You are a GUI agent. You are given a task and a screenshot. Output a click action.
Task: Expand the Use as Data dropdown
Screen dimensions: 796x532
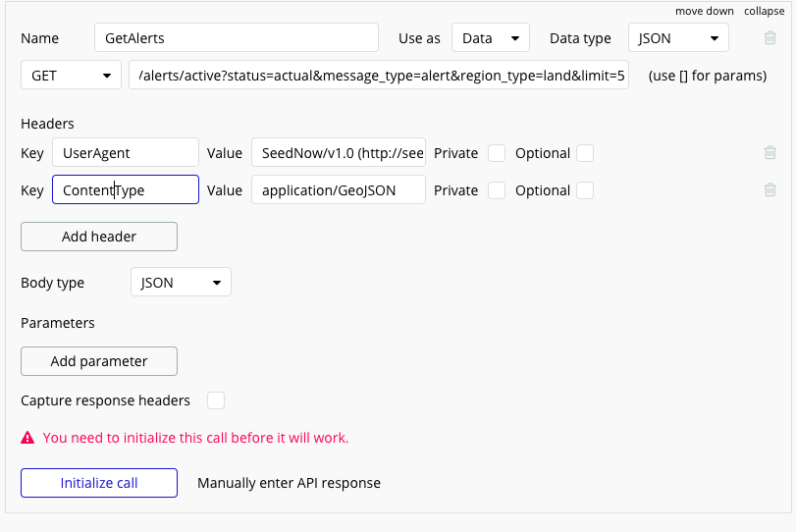coord(491,37)
